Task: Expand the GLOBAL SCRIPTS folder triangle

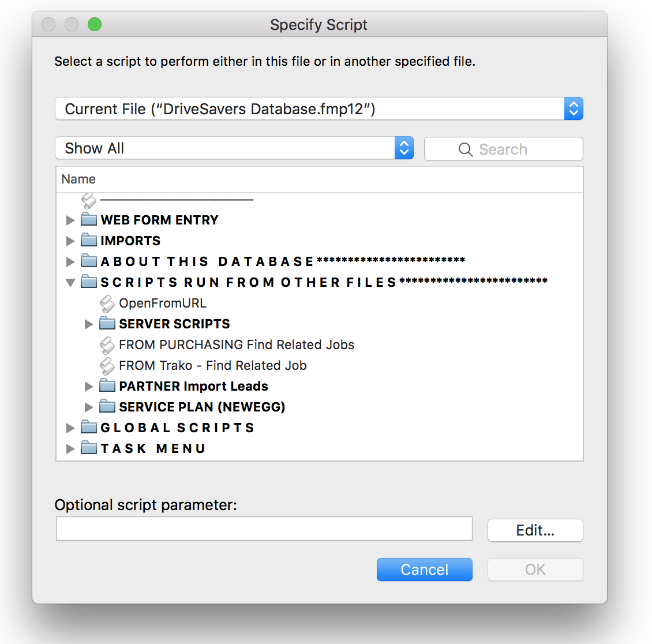Action: pos(70,428)
